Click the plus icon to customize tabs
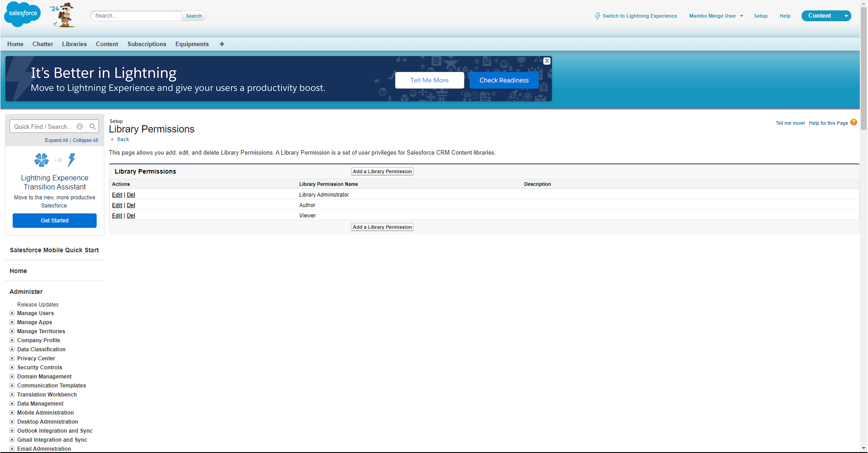 pyautogui.click(x=222, y=44)
